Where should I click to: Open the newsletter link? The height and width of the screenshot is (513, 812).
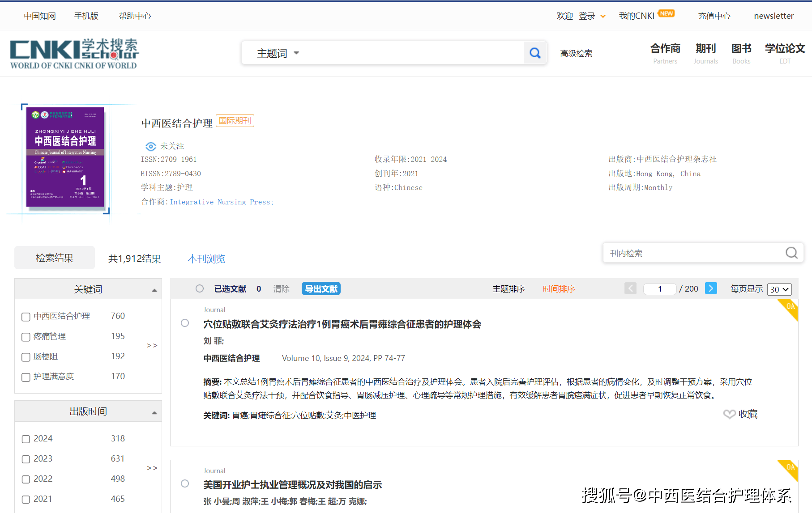click(774, 16)
